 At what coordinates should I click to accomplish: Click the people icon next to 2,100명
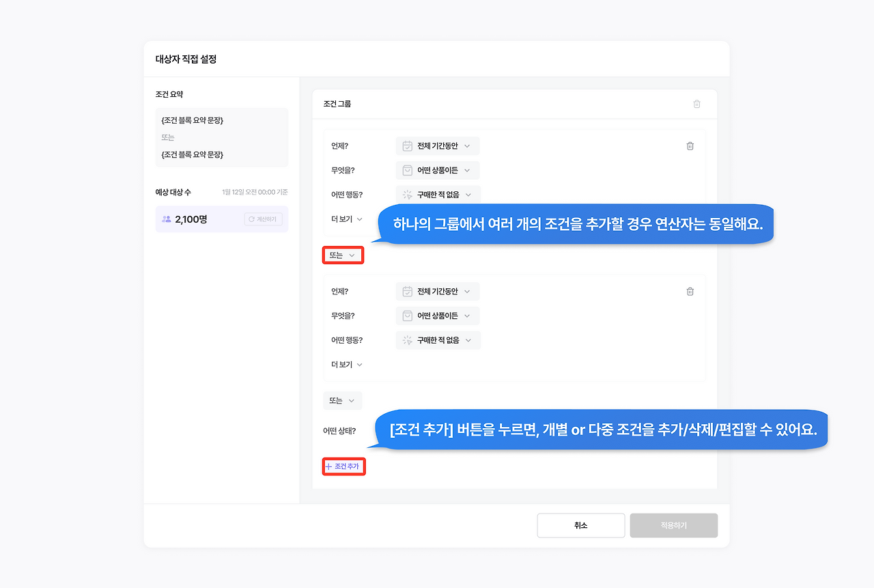click(165, 219)
